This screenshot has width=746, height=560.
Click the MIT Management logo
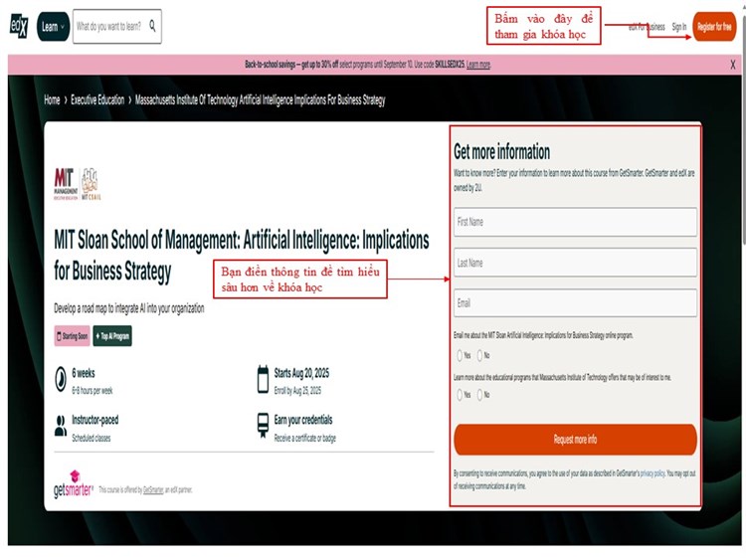coord(65,185)
